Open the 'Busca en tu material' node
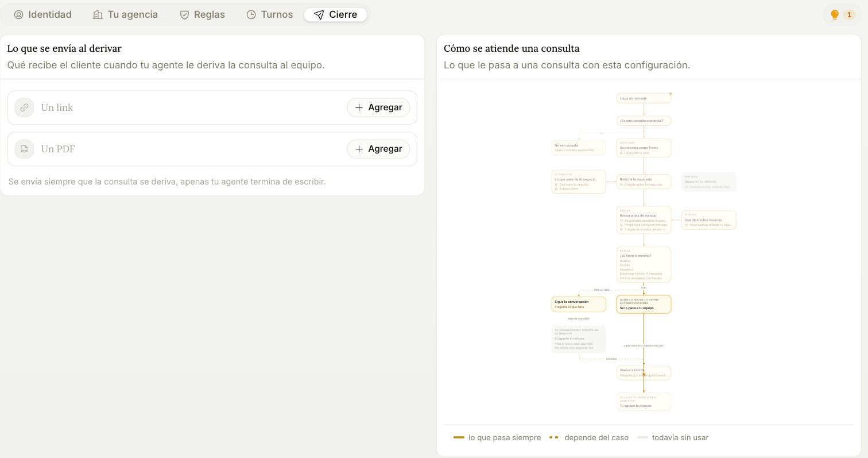Image resolution: width=868 pixels, height=458 pixels. point(708,182)
